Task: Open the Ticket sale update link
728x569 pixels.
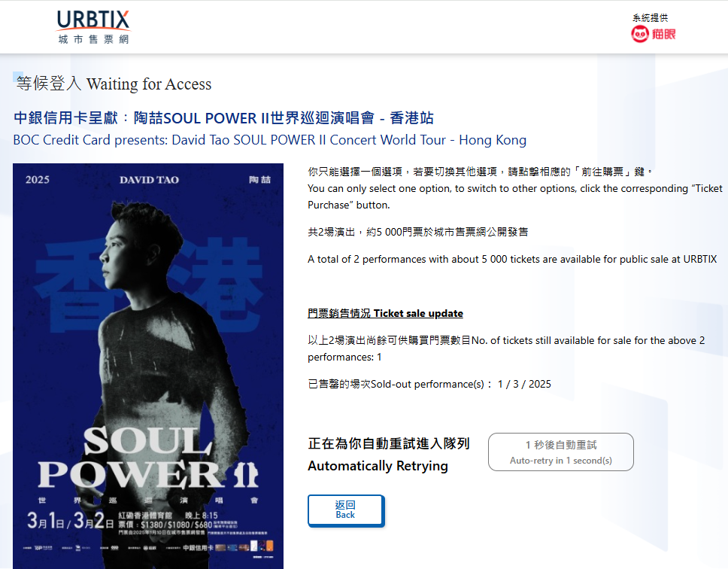Action: click(x=385, y=314)
